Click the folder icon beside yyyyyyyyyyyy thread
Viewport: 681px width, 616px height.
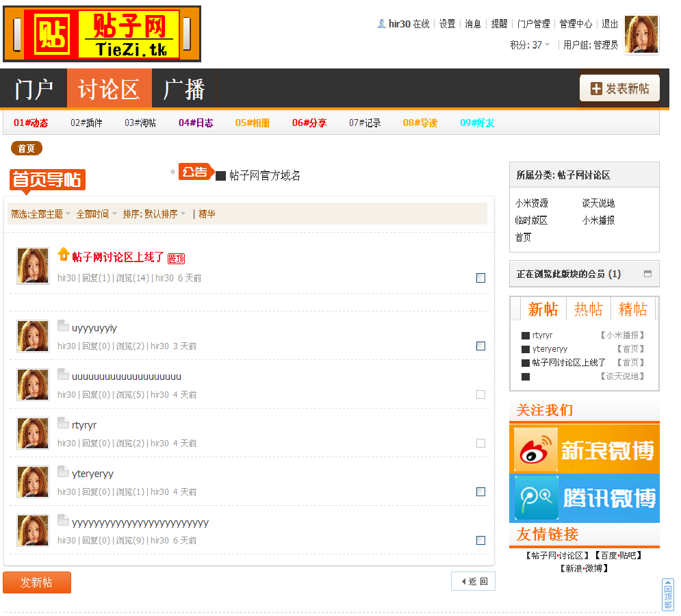point(64,520)
